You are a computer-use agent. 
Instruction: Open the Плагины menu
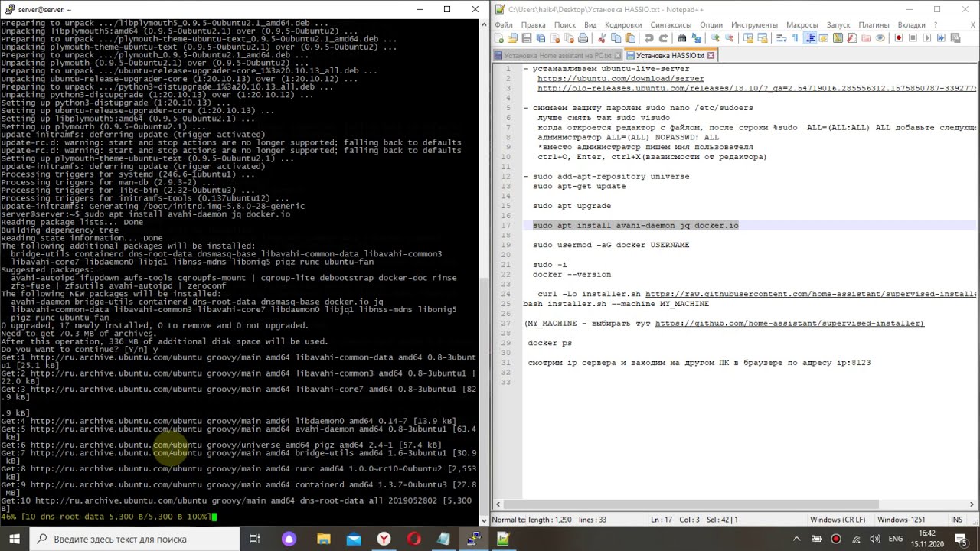(x=874, y=25)
